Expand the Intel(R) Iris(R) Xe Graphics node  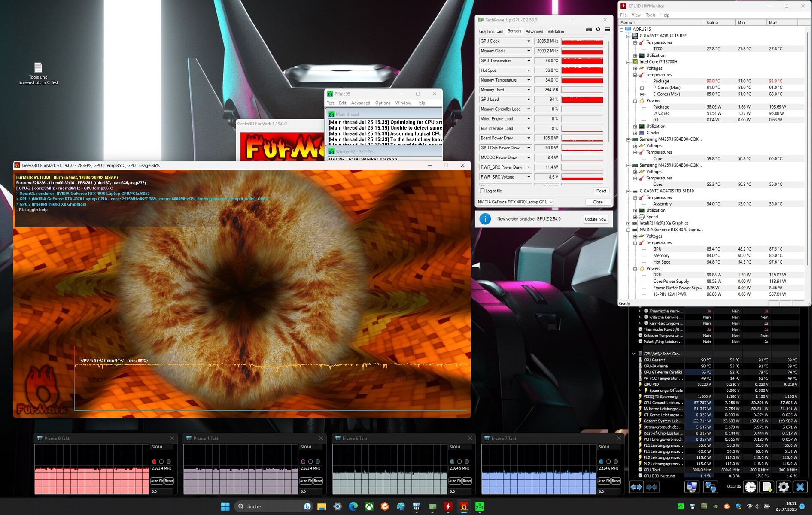click(628, 223)
